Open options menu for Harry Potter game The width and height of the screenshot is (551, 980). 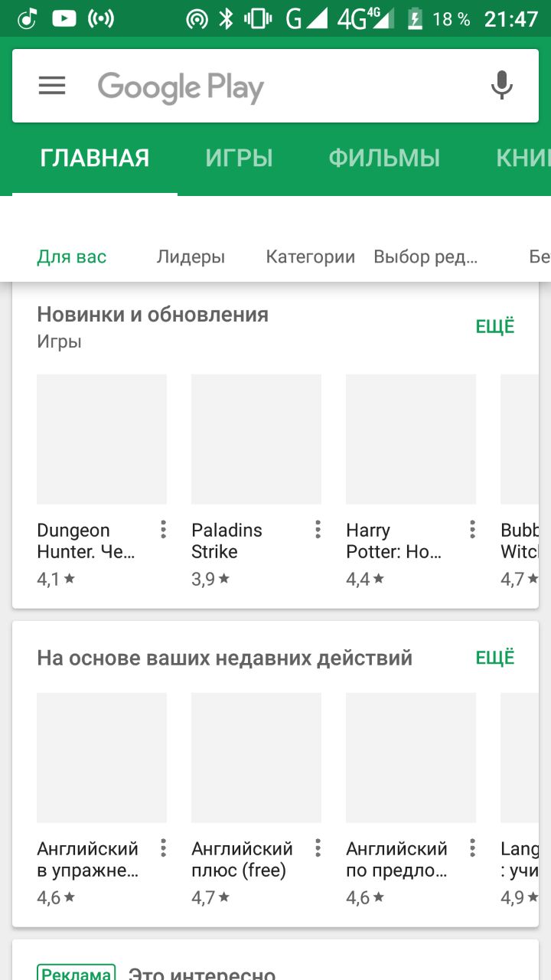point(472,529)
